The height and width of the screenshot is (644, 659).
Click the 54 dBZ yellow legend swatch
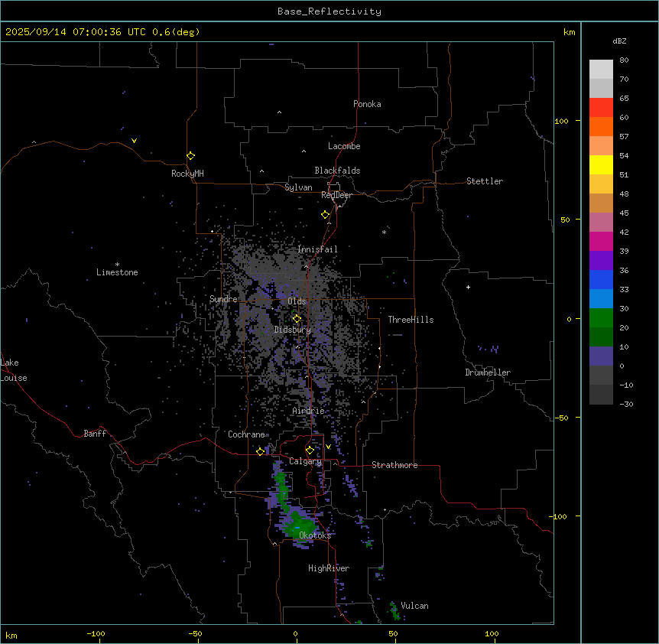click(601, 164)
